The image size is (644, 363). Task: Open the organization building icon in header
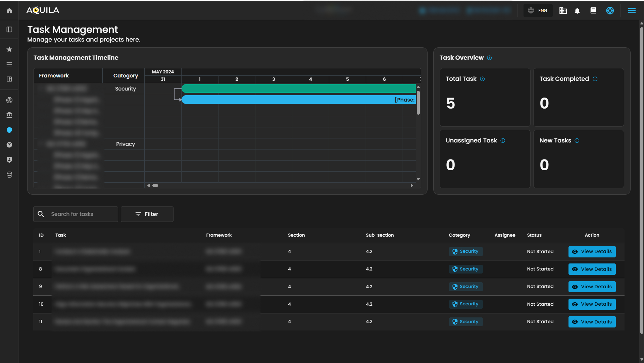click(563, 11)
